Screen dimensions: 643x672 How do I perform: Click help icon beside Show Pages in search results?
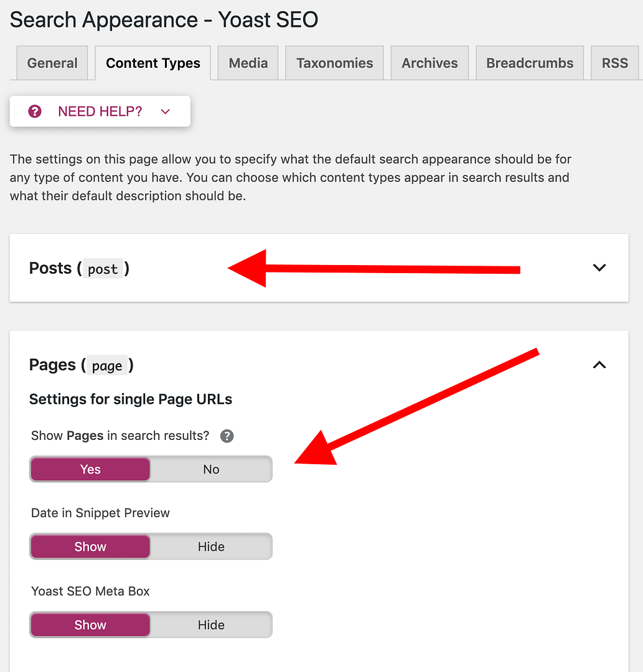(227, 436)
